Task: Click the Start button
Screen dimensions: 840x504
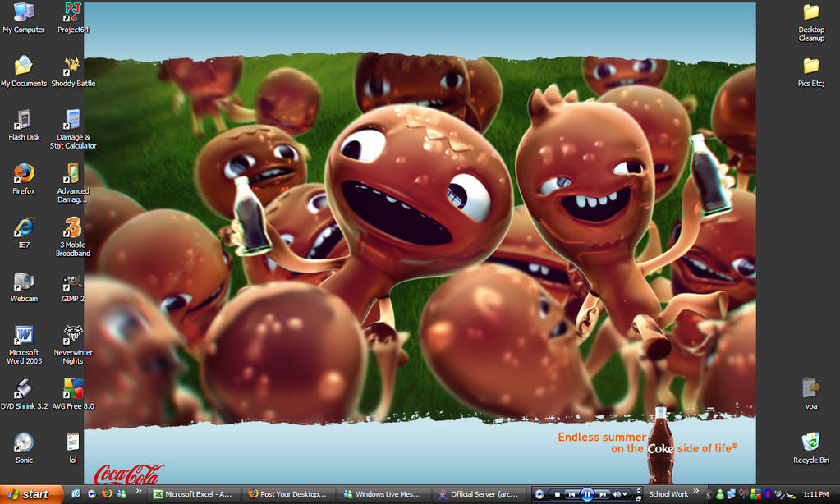Action: 31,494
